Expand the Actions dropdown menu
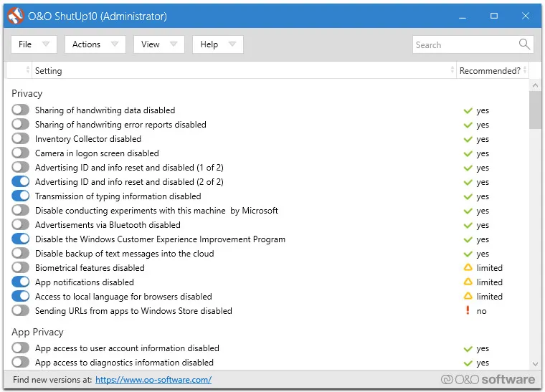This screenshot has height=392, width=545. tap(95, 44)
